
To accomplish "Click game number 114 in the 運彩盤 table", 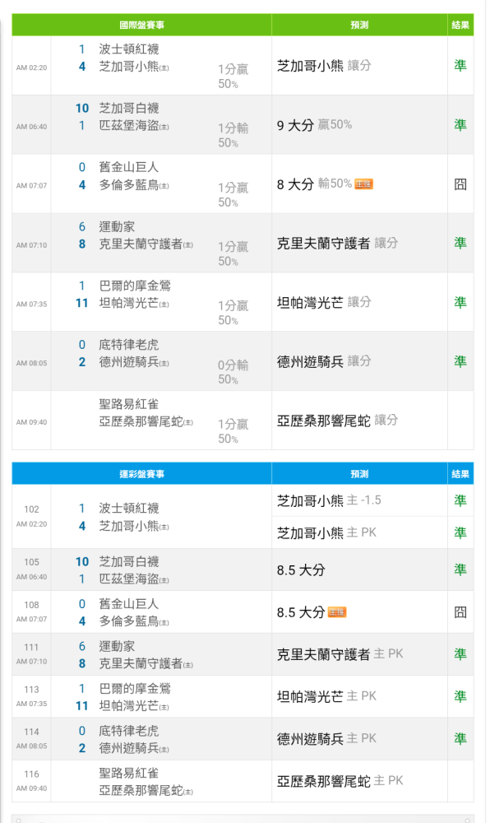I will pos(31,732).
